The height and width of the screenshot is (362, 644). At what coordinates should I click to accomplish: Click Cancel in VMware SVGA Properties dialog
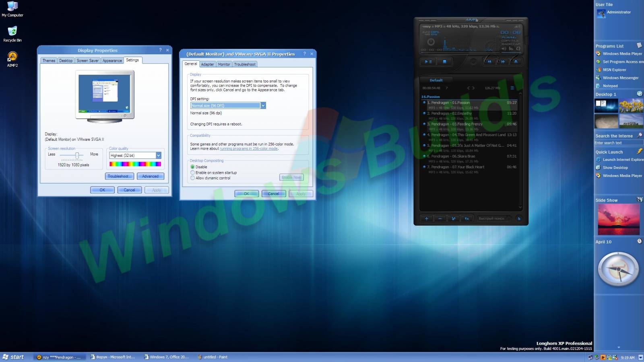pyautogui.click(x=274, y=194)
